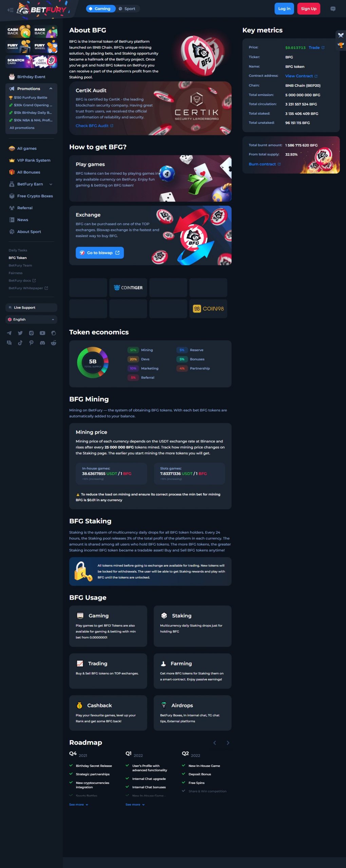Screen dimensions: 346x868
Task: Switch to Sport mode toggle
Action: pos(127,9)
